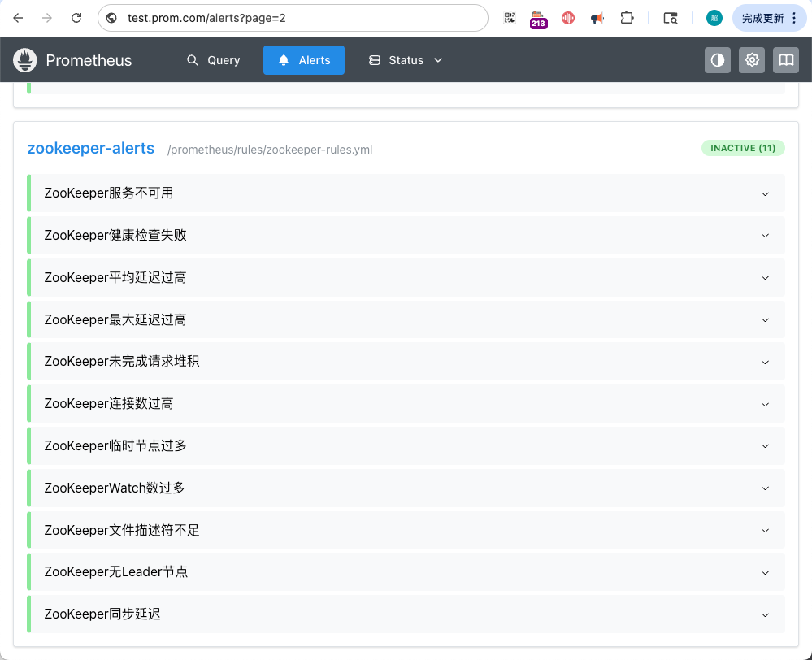812x660 pixels.
Task: Open documentation via the book icon
Action: 786,60
